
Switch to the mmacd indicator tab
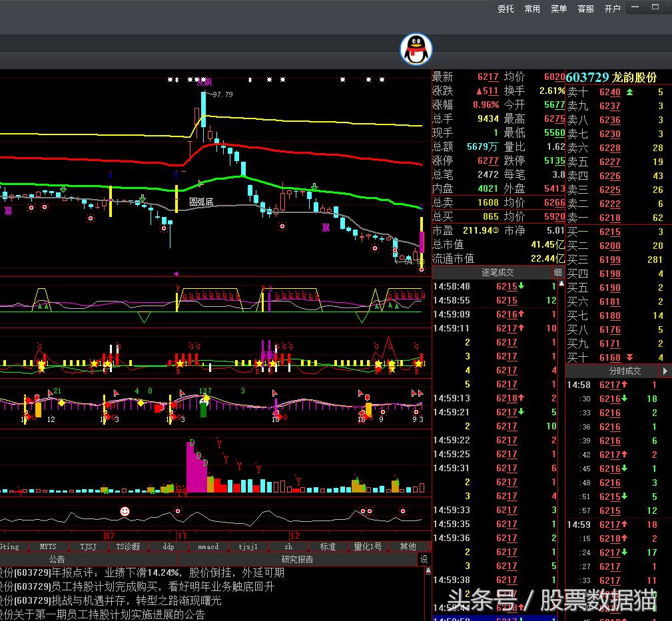(208, 546)
